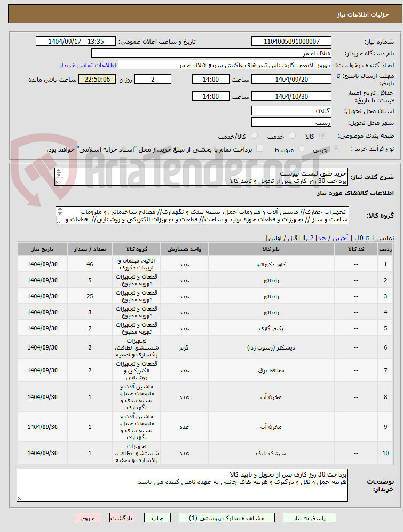Screen dimensions: 403x532
Task: Click the announcement date field 1404/09/17 - 13:35
Action: (x=76, y=42)
